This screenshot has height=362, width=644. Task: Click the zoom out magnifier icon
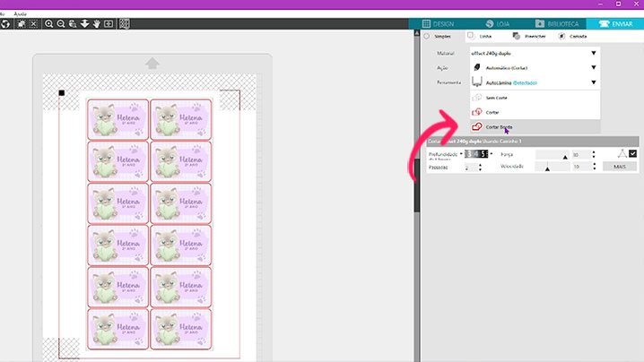coord(61,23)
